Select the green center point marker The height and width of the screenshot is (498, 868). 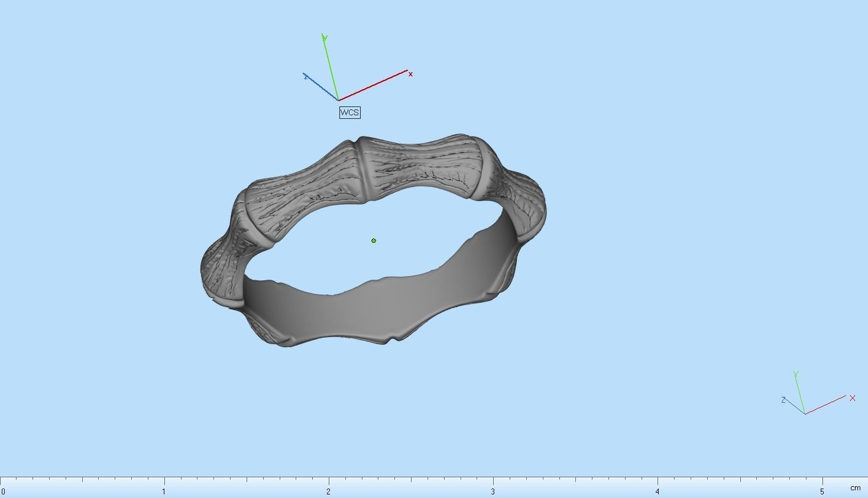click(374, 241)
